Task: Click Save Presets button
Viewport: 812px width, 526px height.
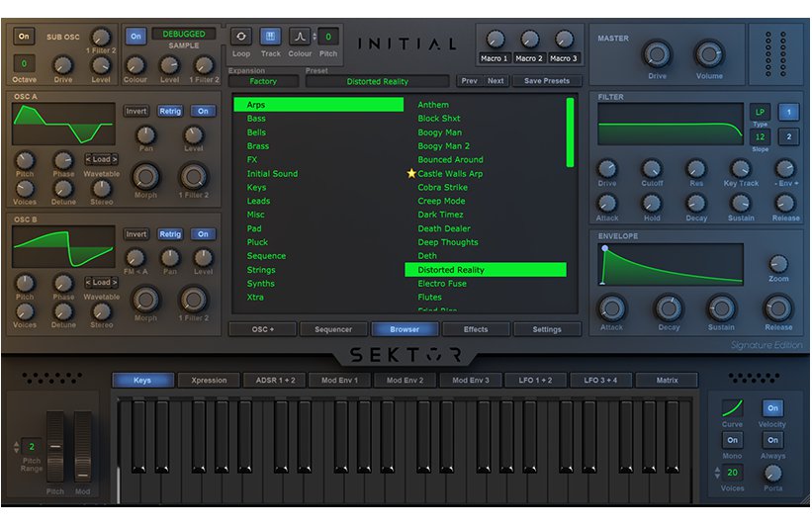Action: point(547,81)
